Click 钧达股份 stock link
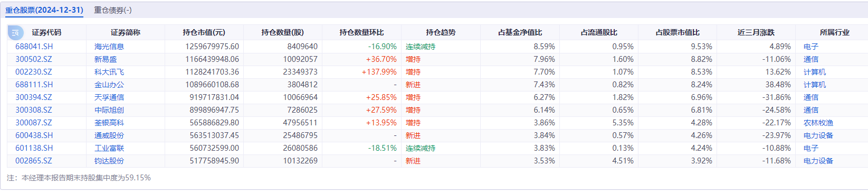The height and width of the screenshot is (192, 868). 109,161
